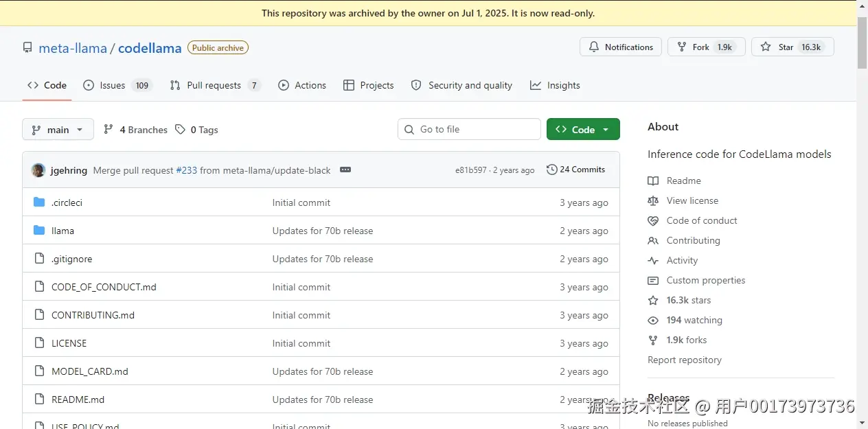Click the history clock icon by Commits
The height and width of the screenshot is (429, 868).
551,170
